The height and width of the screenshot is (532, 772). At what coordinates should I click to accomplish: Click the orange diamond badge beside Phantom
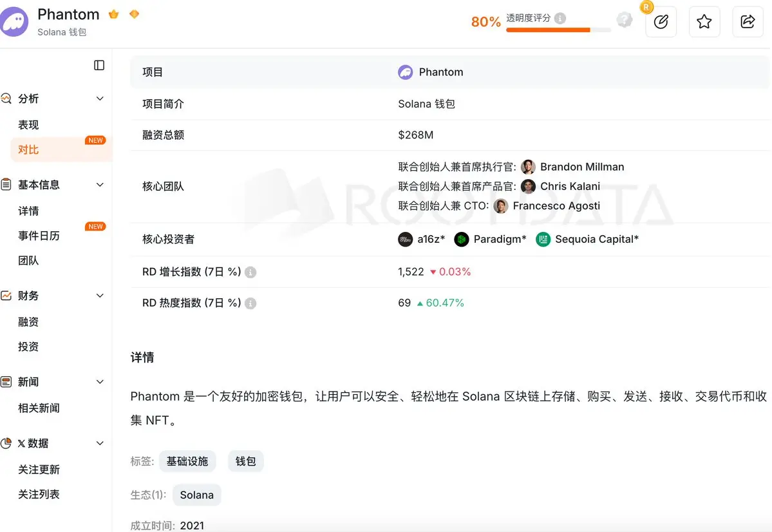pos(134,14)
